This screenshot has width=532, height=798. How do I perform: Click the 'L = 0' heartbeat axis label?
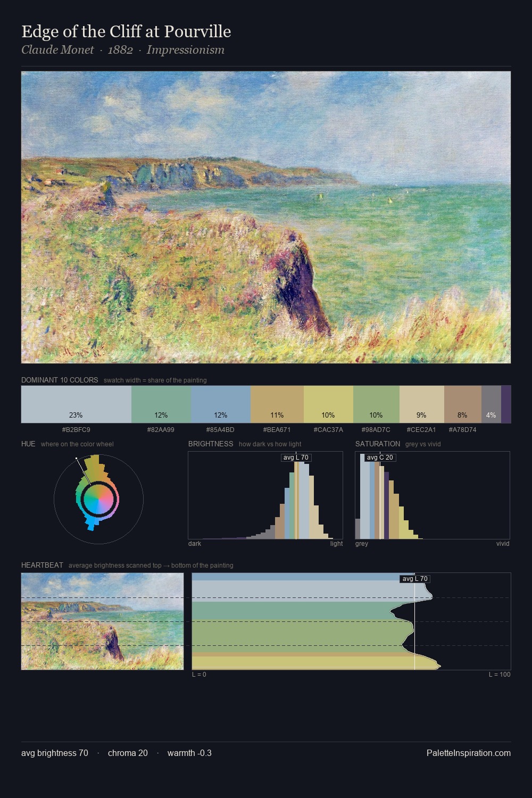click(199, 675)
